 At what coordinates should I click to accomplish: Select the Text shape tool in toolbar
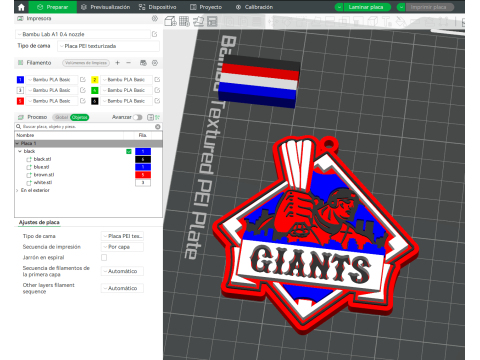pyautogui.click(x=387, y=22)
